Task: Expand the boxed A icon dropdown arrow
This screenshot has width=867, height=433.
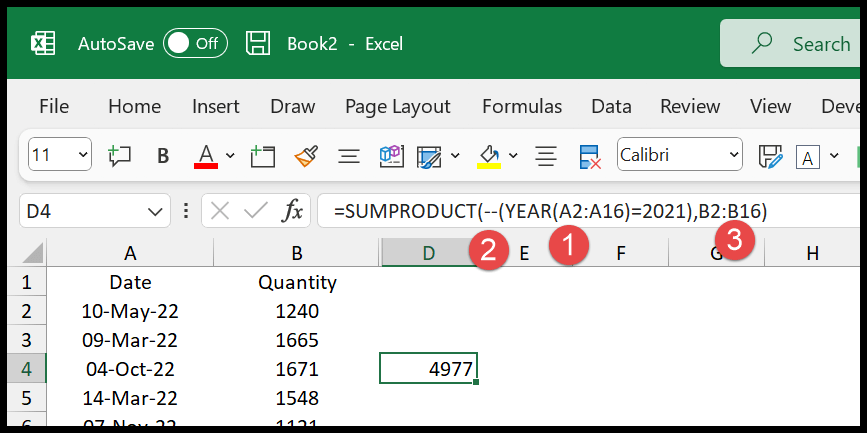Action: 834,155
